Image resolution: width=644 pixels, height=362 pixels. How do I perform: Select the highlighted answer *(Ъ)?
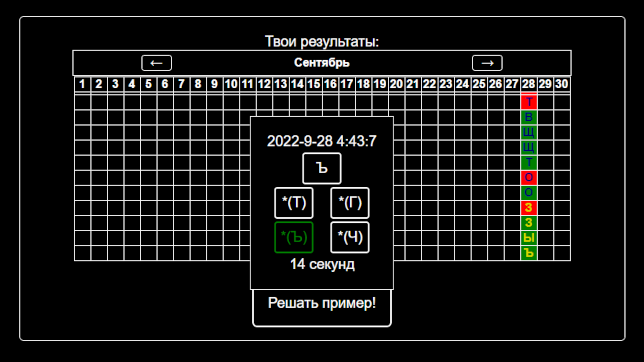pyautogui.click(x=294, y=237)
